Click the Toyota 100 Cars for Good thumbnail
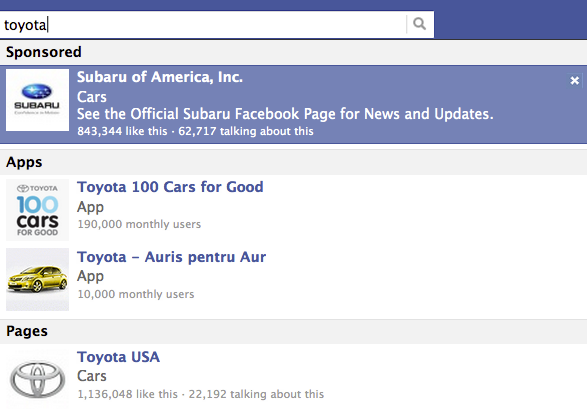This screenshot has height=409, width=587. coord(37,210)
